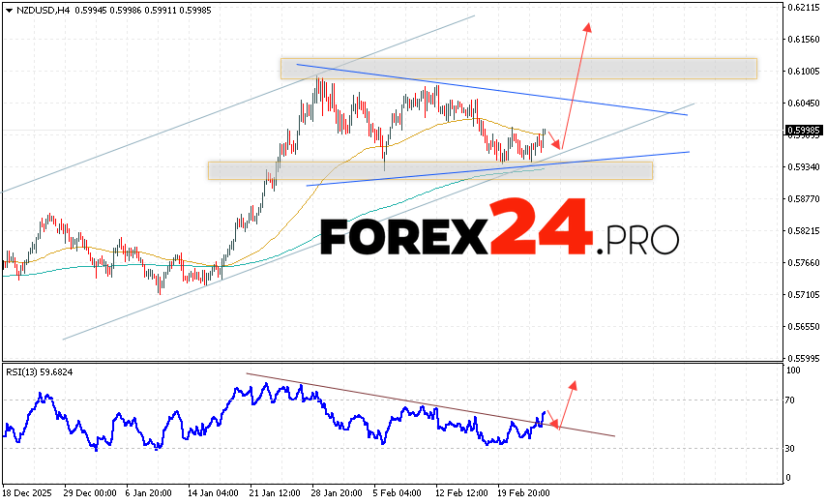Select the 0.62115 price scale label
The image size is (827, 504).
(x=804, y=7)
